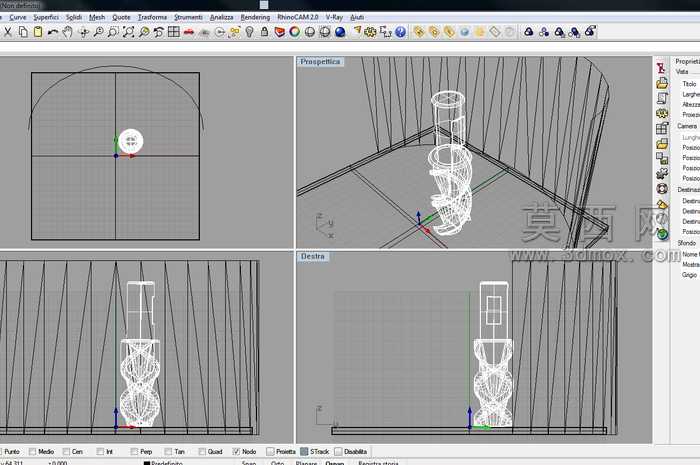Select the white circle in top viewport
This screenshot has width=700, height=465.
coord(131,141)
